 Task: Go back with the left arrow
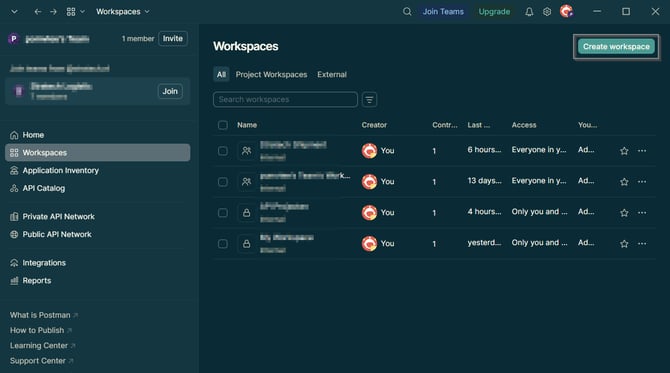click(x=38, y=12)
